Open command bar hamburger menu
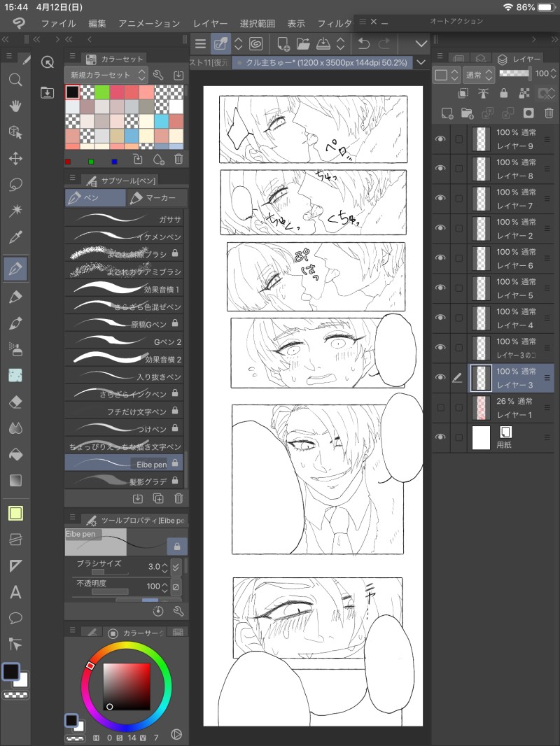 point(200,44)
